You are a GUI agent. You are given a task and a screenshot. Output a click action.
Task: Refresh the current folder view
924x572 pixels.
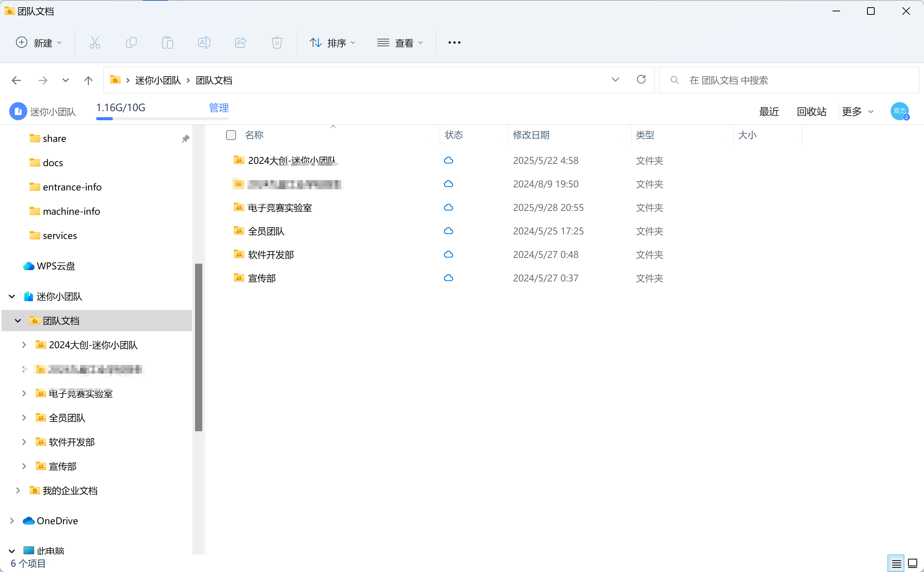(641, 80)
